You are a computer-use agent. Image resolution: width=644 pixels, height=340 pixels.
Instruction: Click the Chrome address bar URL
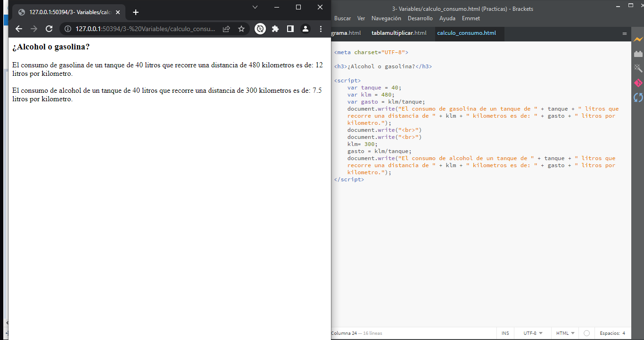145,29
